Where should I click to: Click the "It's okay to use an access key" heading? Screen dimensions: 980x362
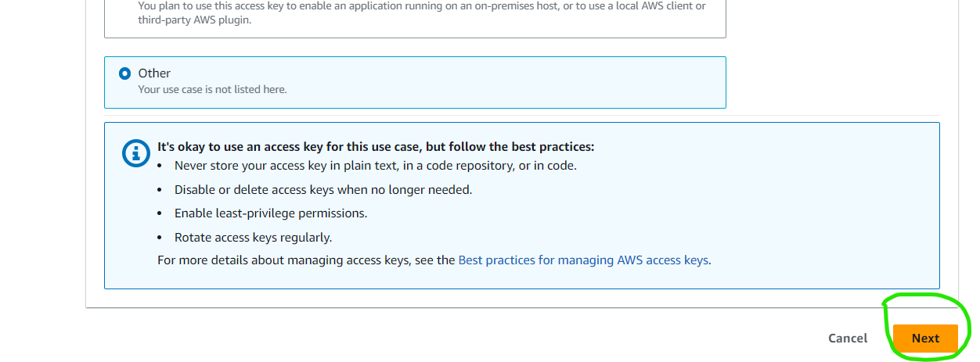(x=376, y=146)
